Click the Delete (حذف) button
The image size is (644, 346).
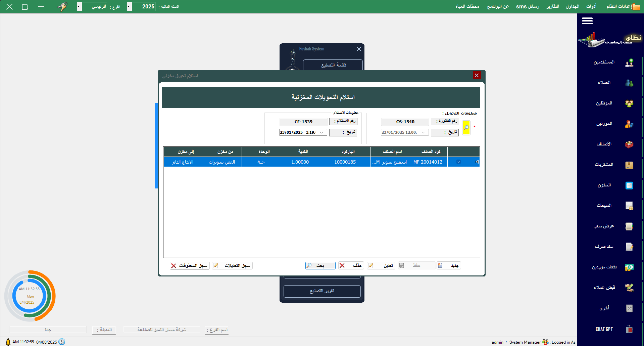click(351, 266)
